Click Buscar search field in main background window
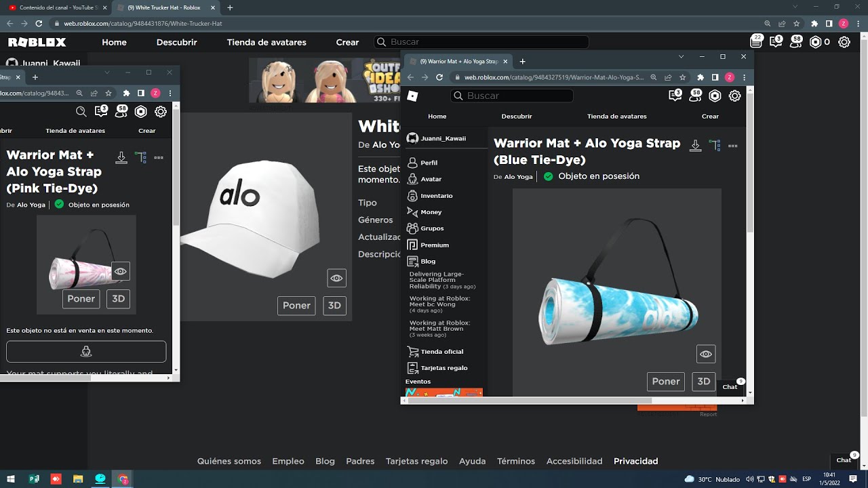 pyautogui.click(x=481, y=42)
